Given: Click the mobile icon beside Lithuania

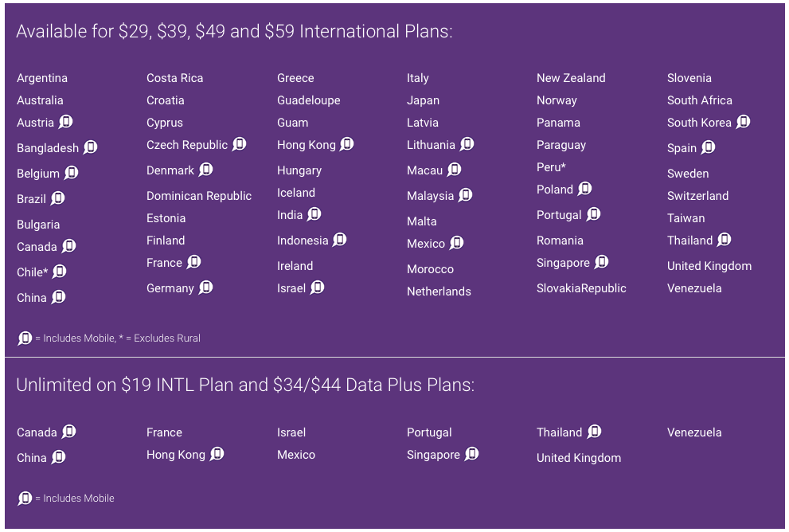Looking at the screenshot, I should tap(467, 144).
